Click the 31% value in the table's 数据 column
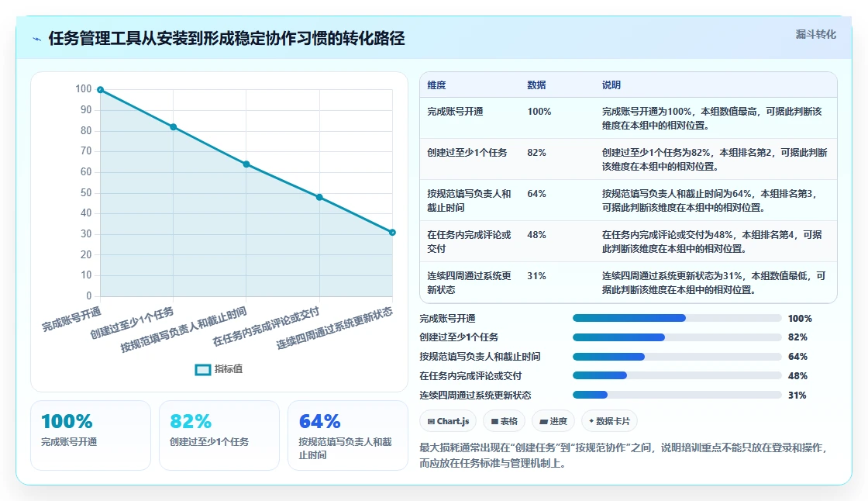This screenshot has width=868, height=501. click(536, 275)
